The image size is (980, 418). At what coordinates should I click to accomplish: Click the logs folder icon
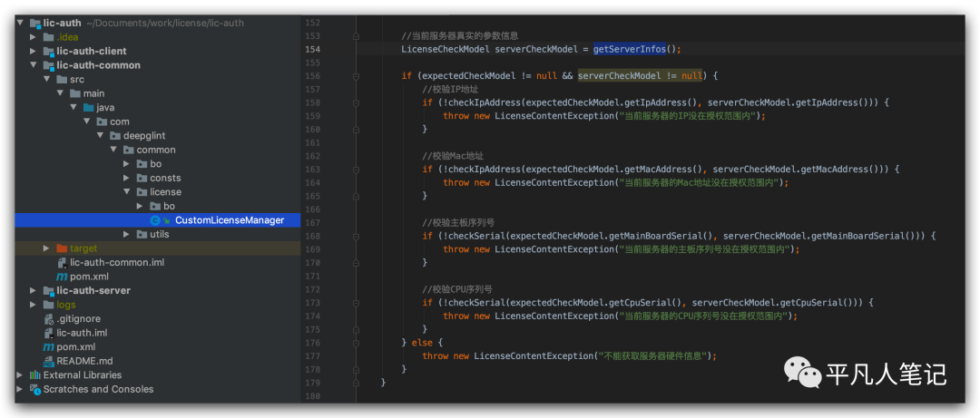[48, 305]
